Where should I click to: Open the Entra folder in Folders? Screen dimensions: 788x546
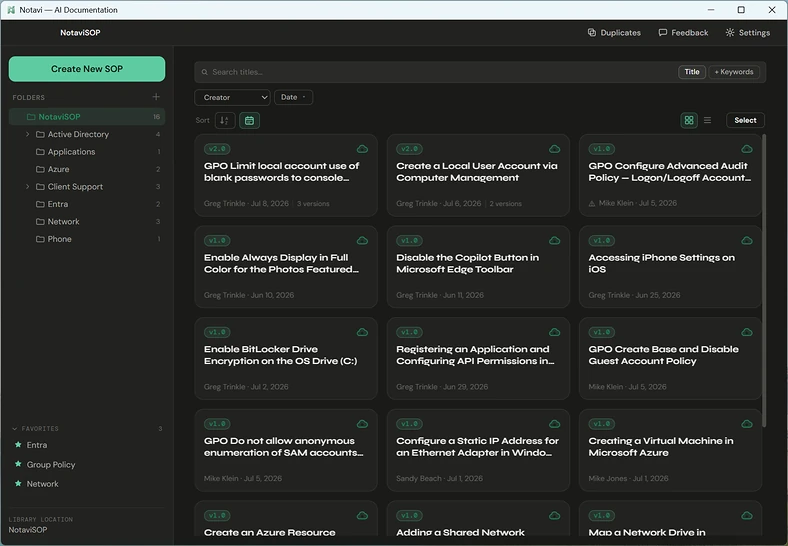coord(87,204)
